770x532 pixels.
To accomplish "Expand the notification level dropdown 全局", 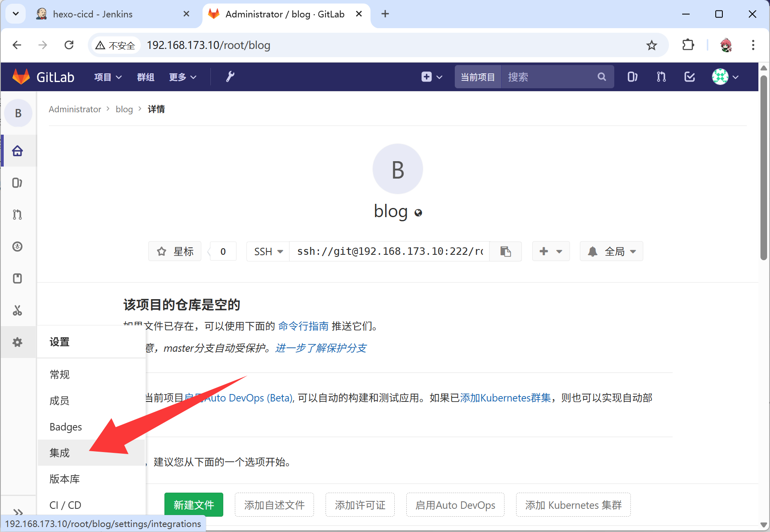I will [x=611, y=251].
